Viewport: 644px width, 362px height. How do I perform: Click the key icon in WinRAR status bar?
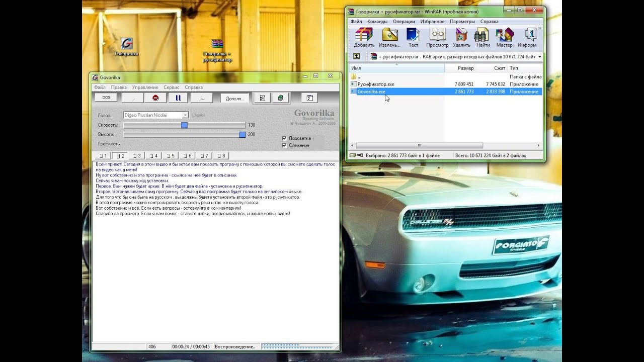click(360, 155)
